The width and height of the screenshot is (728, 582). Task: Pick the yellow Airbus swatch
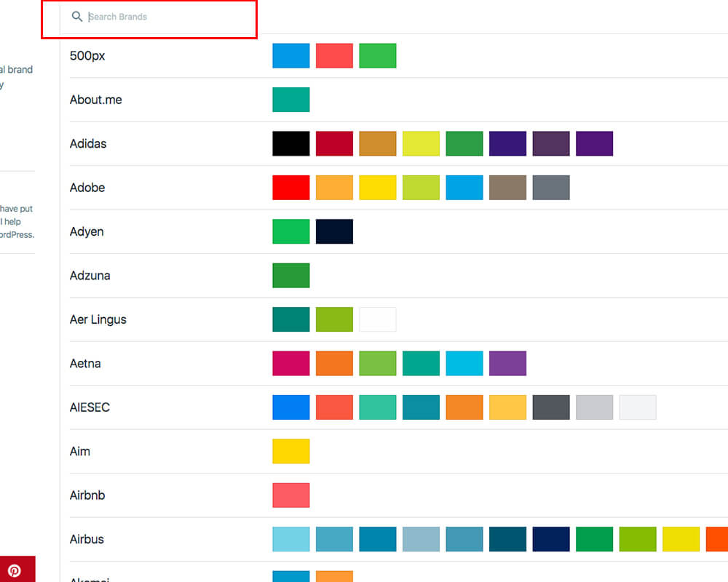[681, 539]
